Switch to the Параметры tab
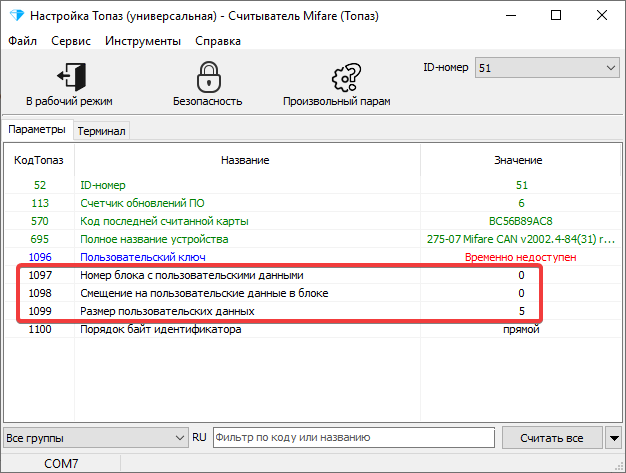626x473 pixels. click(x=37, y=129)
